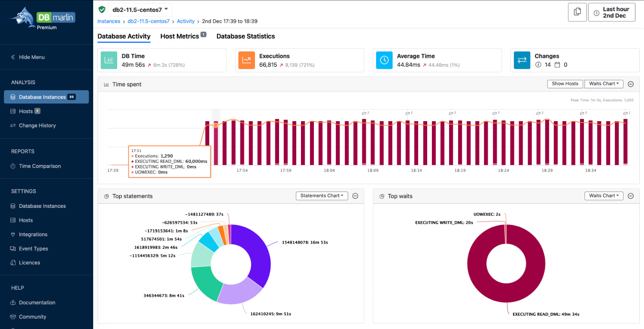Collapse the Top waits panel
This screenshot has width=644, height=329.
point(631,196)
